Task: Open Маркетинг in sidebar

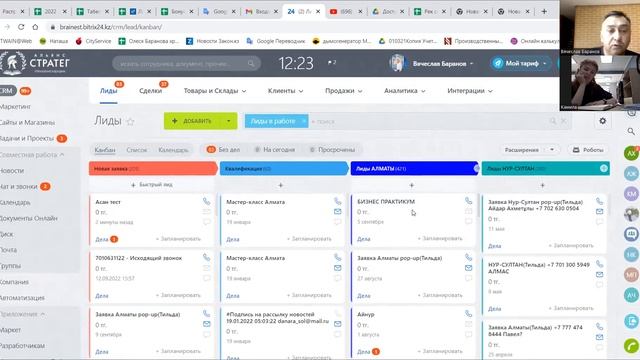Action: pos(16,107)
